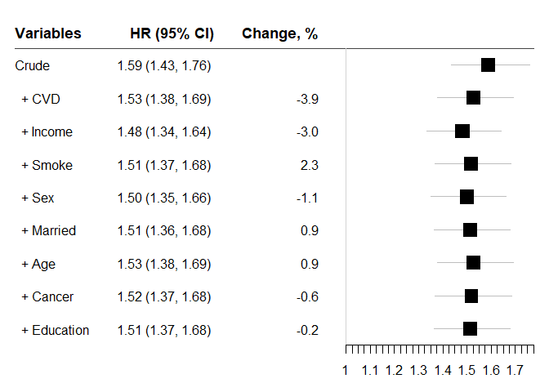
Task: Click the square marker for CVD row
Action: point(473,99)
